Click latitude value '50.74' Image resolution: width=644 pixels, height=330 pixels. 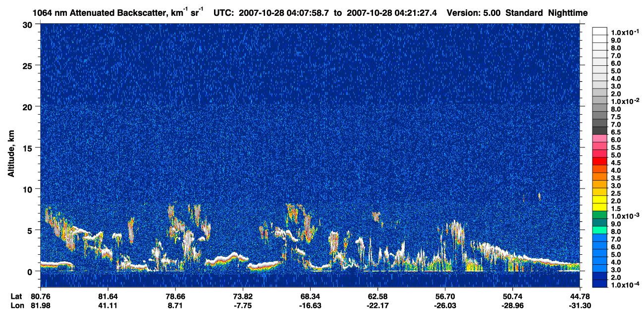(x=512, y=296)
